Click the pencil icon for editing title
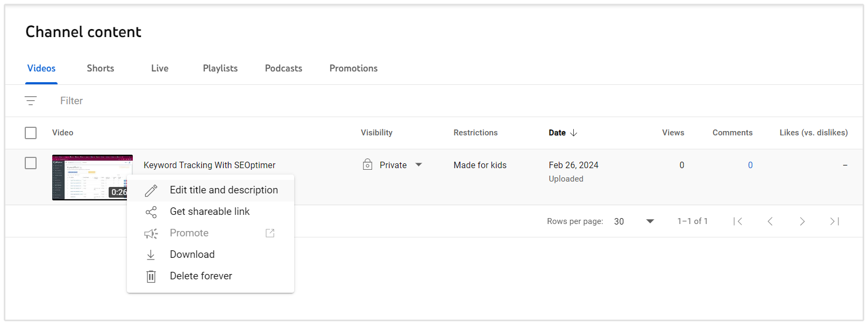 pos(151,190)
